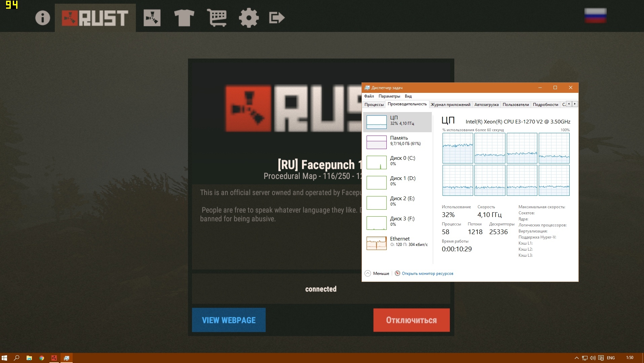
Task: Select the Память entry in sidebar
Action: click(397, 142)
